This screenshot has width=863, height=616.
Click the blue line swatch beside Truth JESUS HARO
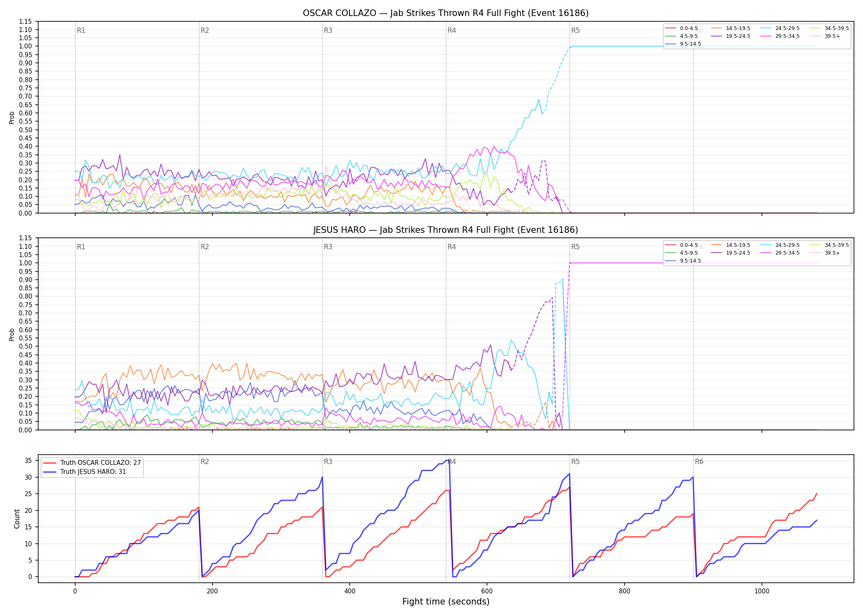(49, 472)
